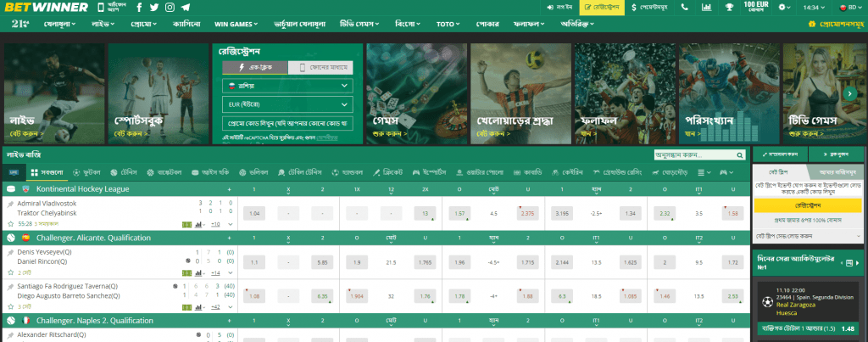Open the পোকার menu item
Screen dimensions: 868x342
coord(487,24)
